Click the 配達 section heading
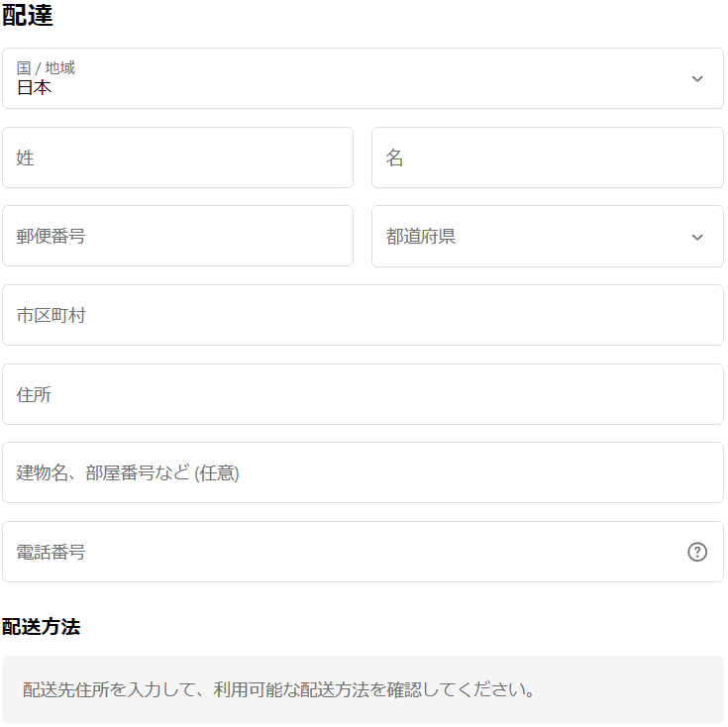The height and width of the screenshot is (727, 728). click(28, 15)
